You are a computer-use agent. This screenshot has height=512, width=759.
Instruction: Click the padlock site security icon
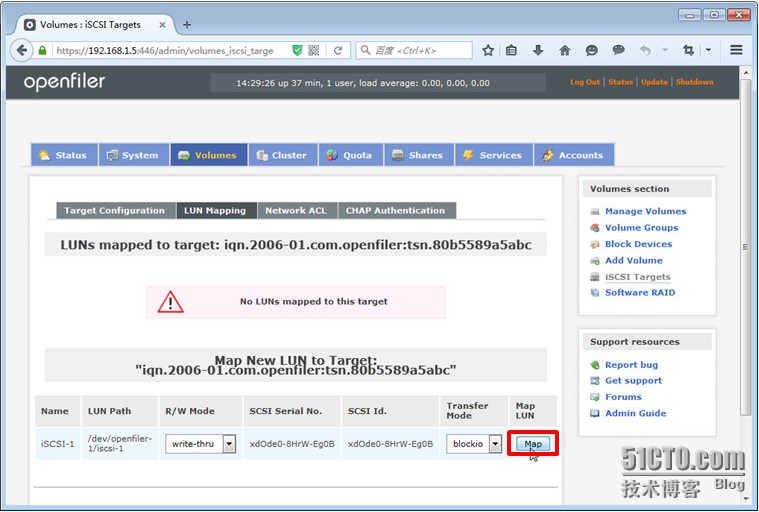(x=43, y=50)
